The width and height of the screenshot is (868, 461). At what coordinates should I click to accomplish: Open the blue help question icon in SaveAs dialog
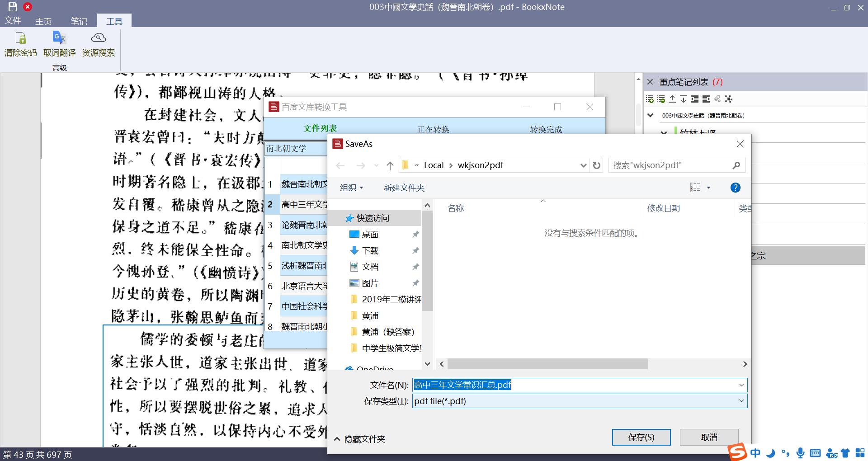735,188
